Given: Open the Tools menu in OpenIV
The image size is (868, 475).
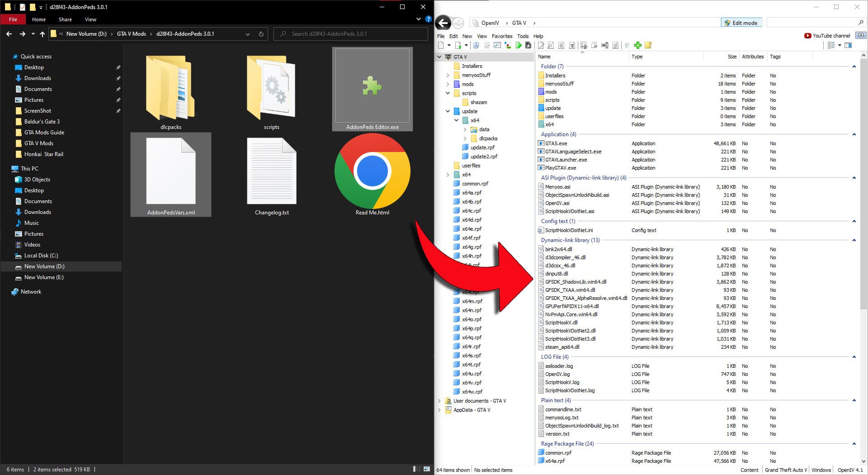Looking at the screenshot, I should tap(523, 36).
